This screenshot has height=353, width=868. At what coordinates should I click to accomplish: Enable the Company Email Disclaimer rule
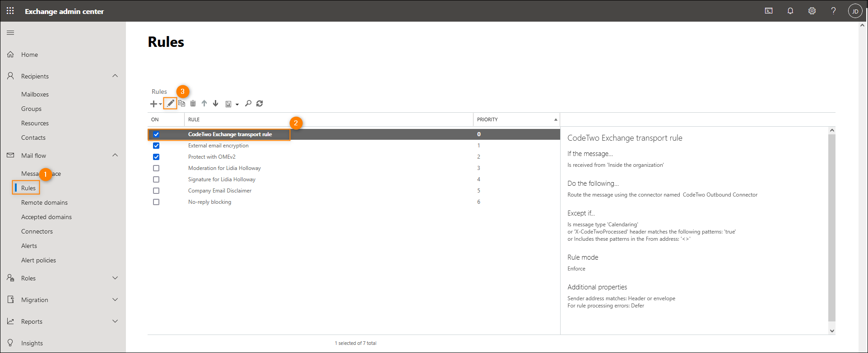(156, 191)
